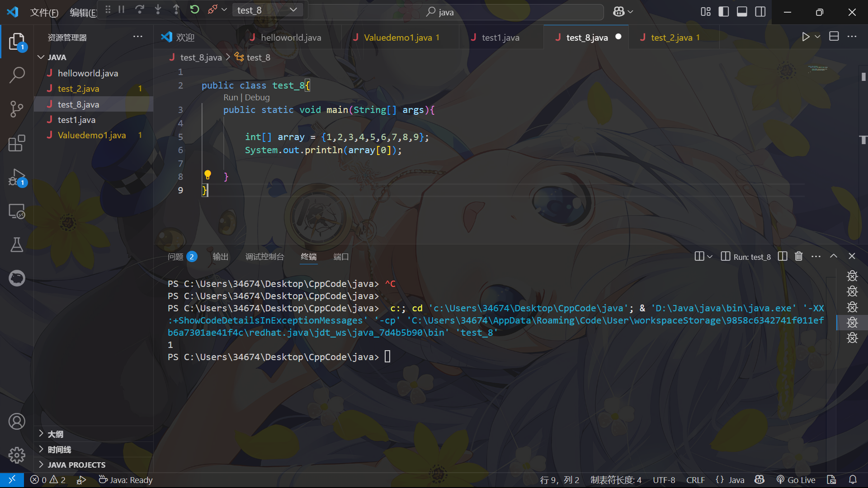Open the 输出 output tab
The image size is (868, 488).
tap(220, 257)
